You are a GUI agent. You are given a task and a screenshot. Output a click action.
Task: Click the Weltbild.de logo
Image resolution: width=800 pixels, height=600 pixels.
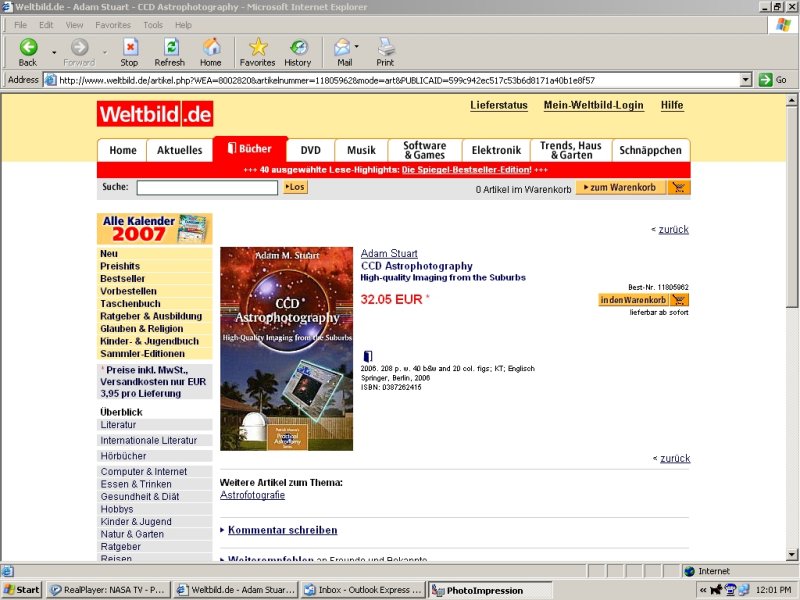(155, 113)
